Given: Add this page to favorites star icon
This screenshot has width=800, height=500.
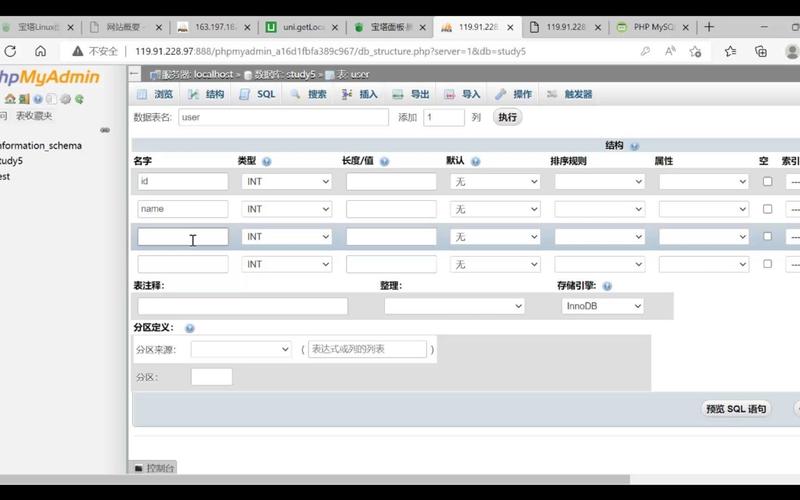Looking at the screenshot, I should 695,51.
